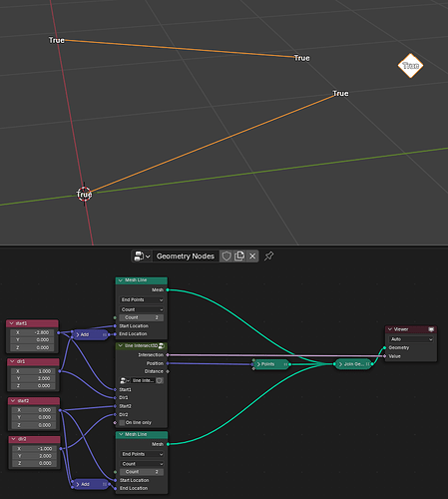Enable the On line only checkbox
Image resolution: width=448 pixels, height=499 pixels.
click(122, 423)
